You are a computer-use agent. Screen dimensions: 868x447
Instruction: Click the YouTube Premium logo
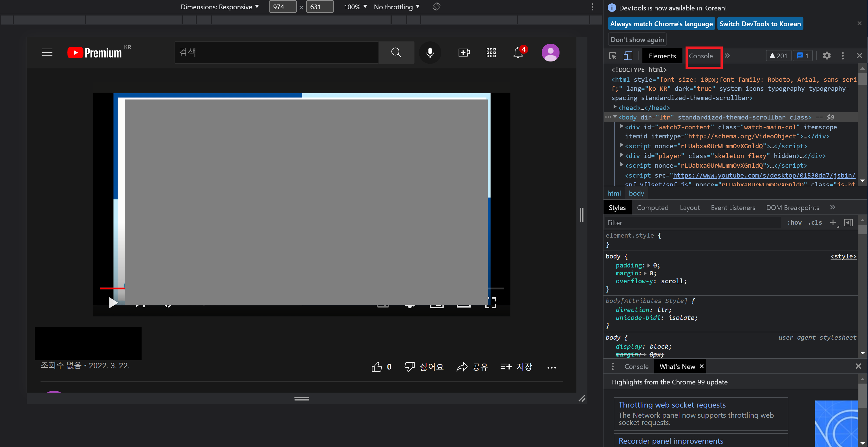pyautogui.click(x=95, y=52)
